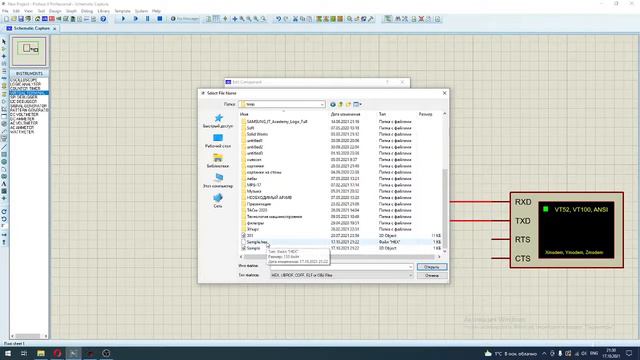Open Network in the dialog sidebar
This screenshot has width=640, height=360.
[x=218, y=201]
